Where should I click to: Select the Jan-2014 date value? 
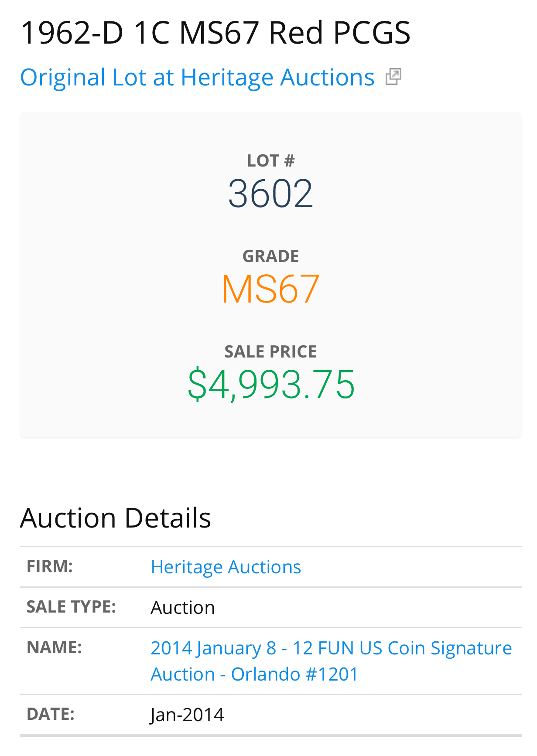click(x=187, y=715)
